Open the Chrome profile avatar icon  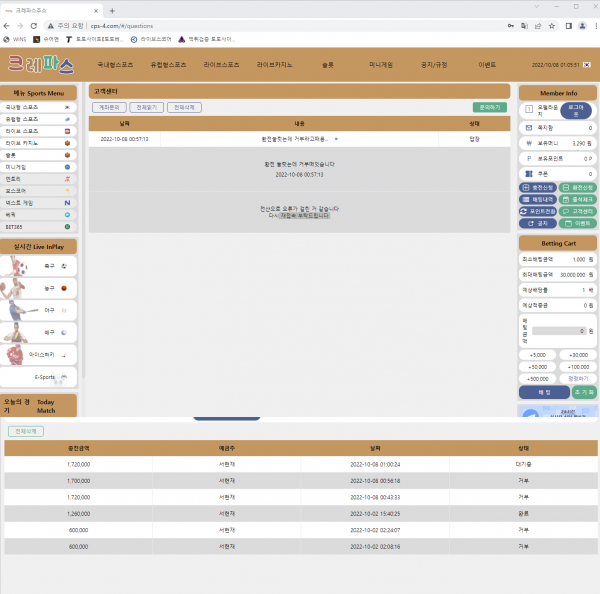[x=582, y=26]
